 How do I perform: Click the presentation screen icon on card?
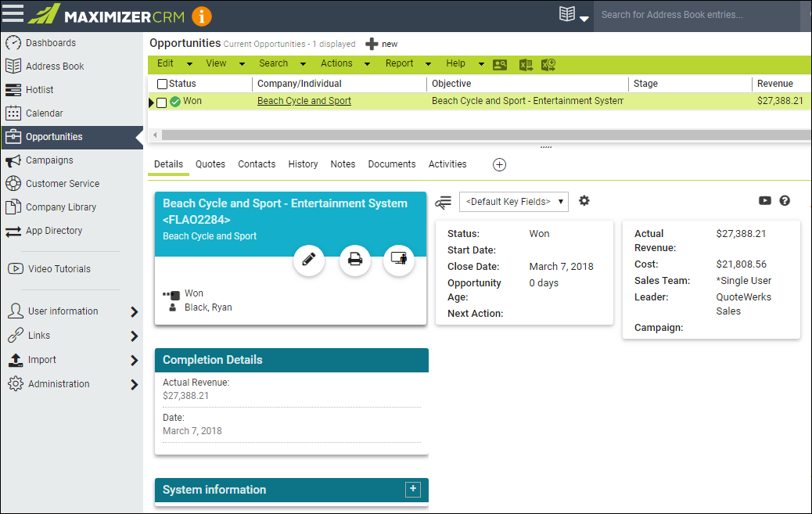click(x=399, y=260)
